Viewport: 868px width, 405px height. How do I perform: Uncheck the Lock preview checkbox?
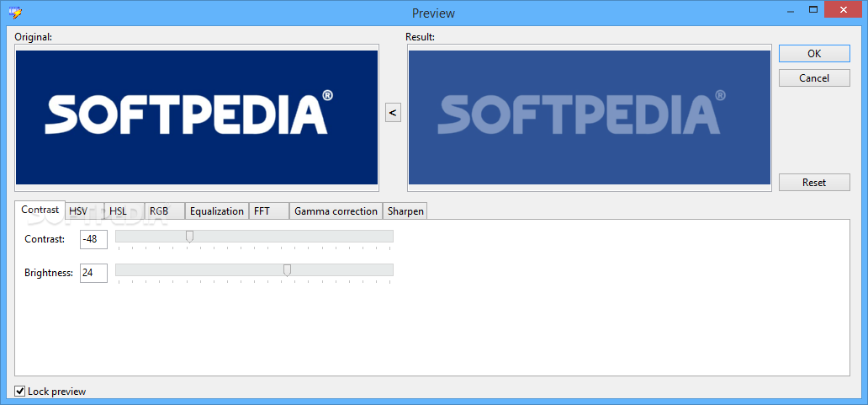(20, 392)
